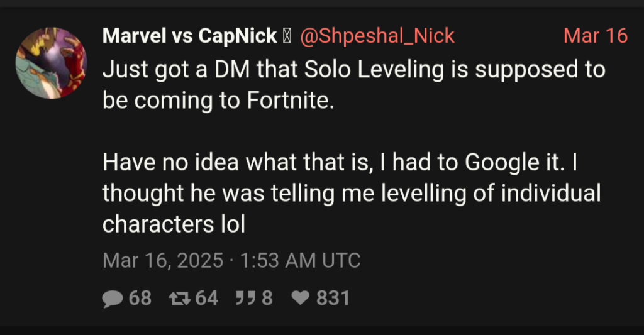Click "characters lol" at the tweet's end
Screen dimensions: 644x335
173,224
